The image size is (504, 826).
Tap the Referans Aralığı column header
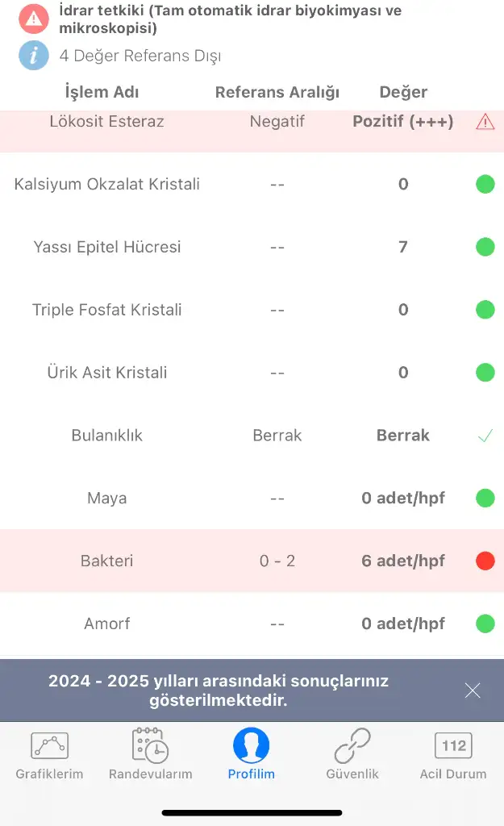coord(277,92)
